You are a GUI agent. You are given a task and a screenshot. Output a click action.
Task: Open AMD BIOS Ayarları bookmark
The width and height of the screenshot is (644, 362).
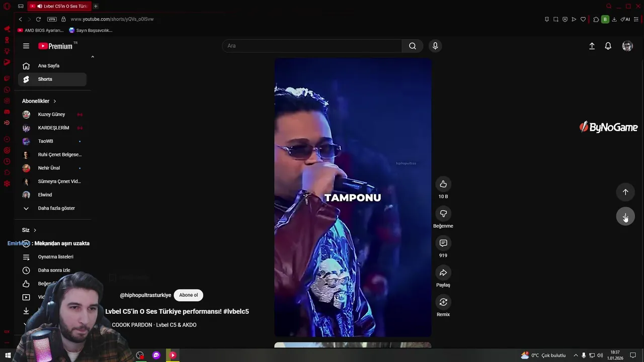41,30
